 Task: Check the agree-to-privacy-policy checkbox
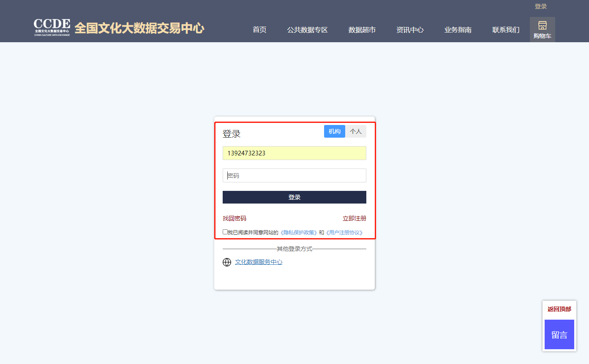point(225,232)
